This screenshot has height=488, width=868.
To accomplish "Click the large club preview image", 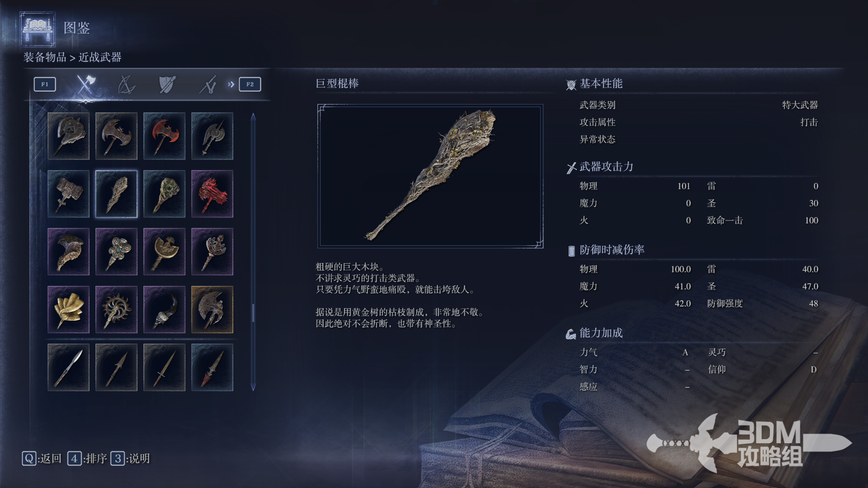I will 430,176.
